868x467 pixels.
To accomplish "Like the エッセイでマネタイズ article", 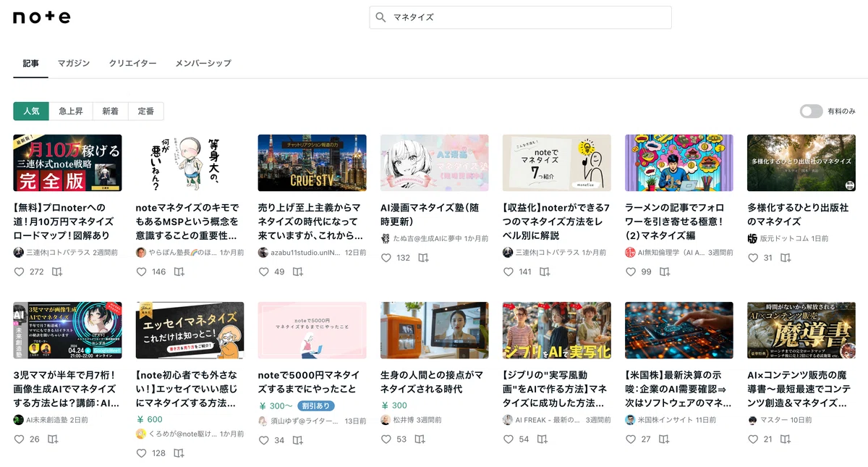I will click(x=142, y=453).
